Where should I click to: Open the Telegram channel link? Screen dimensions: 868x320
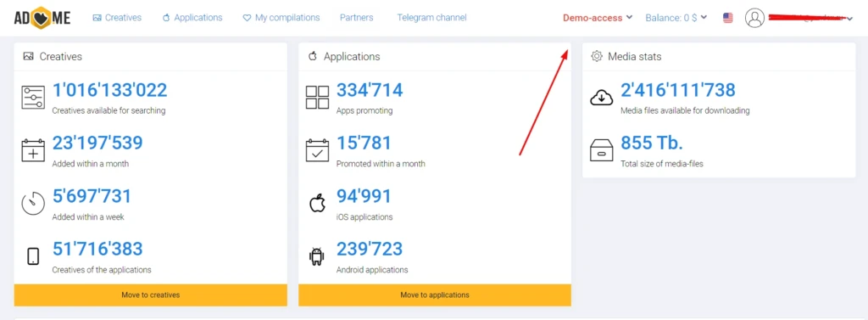(x=431, y=18)
